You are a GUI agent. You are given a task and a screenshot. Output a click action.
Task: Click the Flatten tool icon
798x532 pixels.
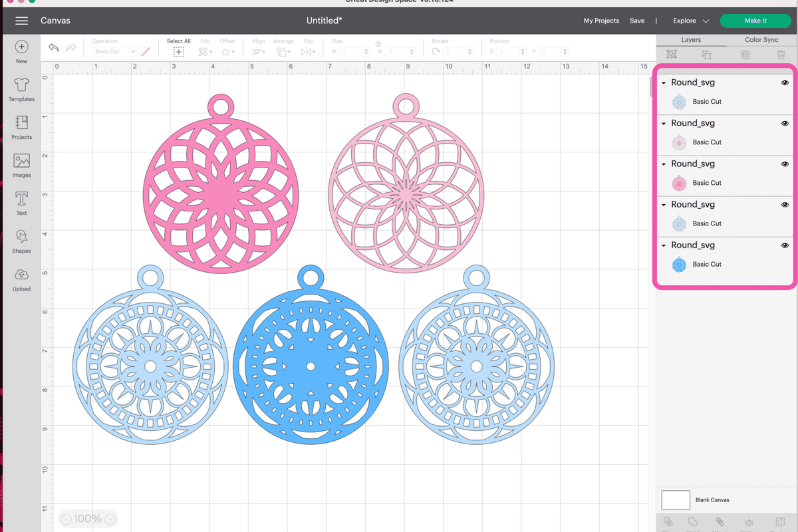[749, 522]
